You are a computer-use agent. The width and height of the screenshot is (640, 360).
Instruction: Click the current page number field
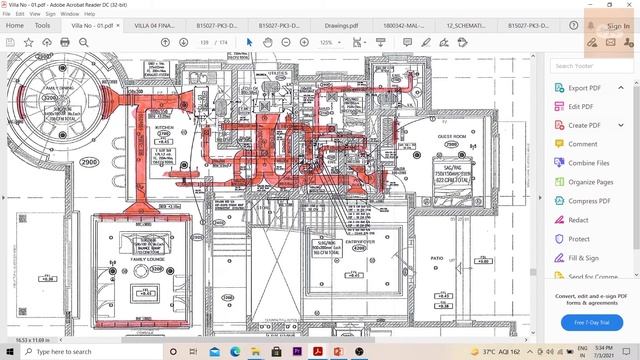pyautogui.click(x=204, y=42)
